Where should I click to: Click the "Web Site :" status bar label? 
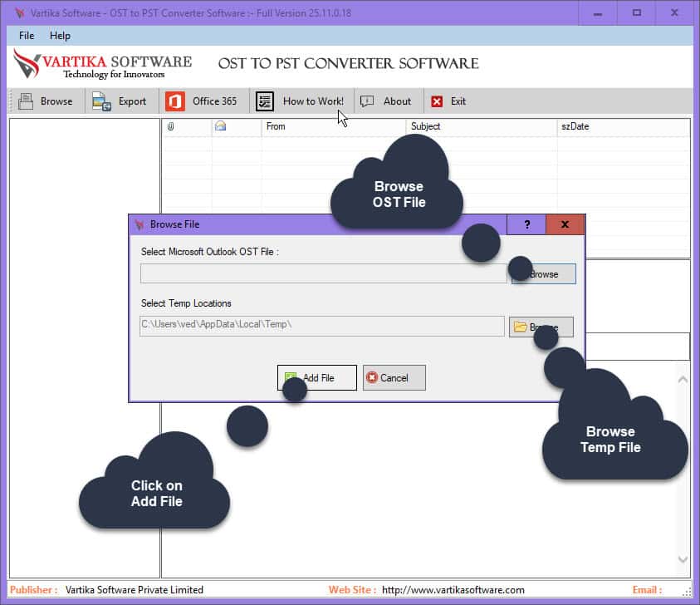point(353,590)
